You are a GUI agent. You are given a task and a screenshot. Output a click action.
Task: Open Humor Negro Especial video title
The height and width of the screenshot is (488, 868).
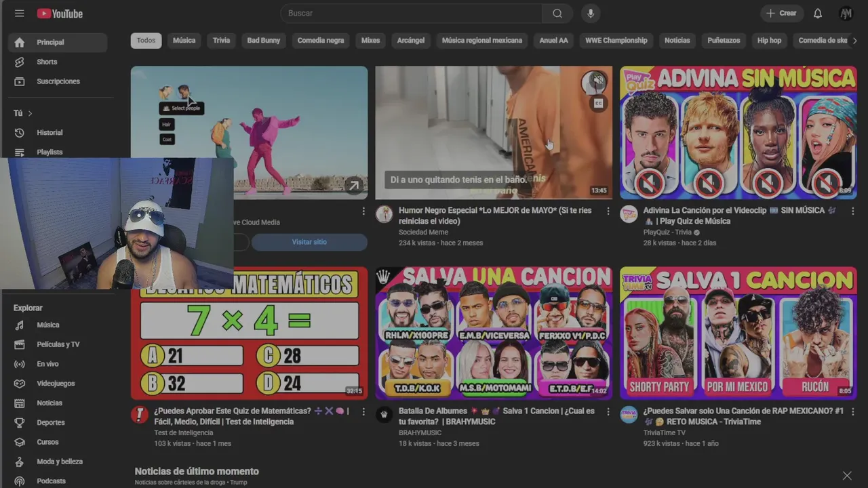(495, 216)
